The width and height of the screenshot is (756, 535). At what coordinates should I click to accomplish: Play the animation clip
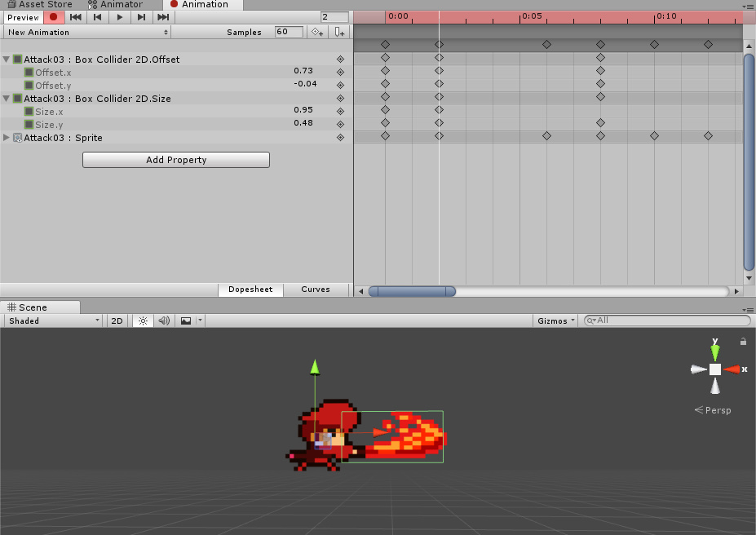pos(120,17)
